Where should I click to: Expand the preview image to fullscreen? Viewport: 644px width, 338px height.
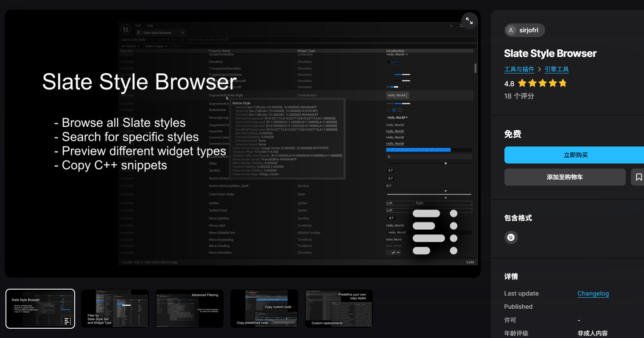[x=469, y=21]
